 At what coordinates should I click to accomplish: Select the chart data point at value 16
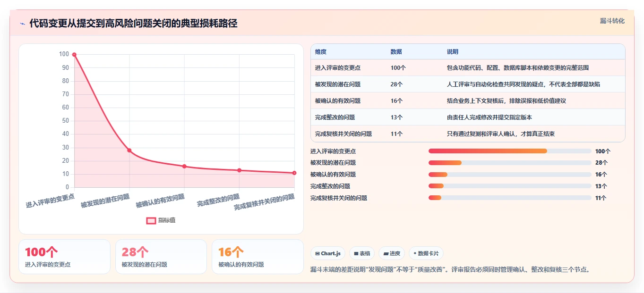click(184, 166)
